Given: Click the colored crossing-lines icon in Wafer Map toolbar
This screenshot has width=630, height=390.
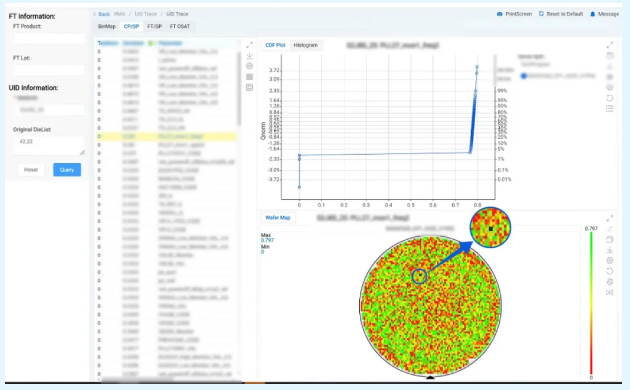Looking at the screenshot, I should [x=610, y=229].
